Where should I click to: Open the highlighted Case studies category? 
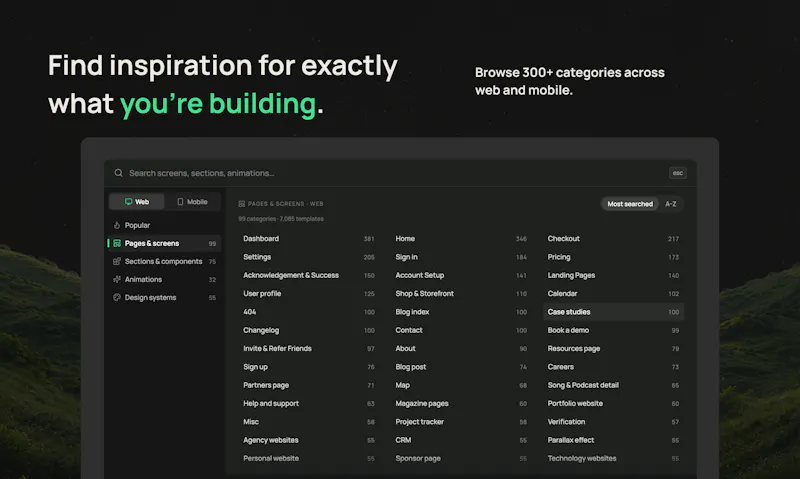[x=613, y=312]
